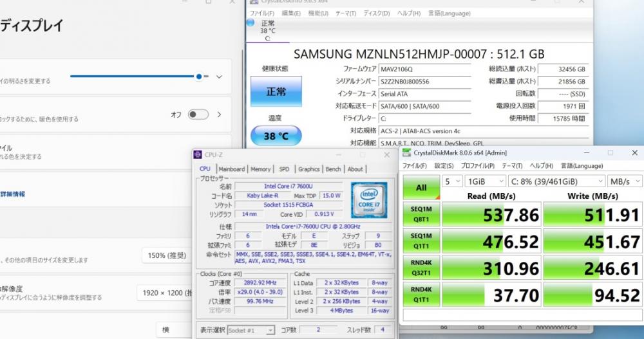Open テーマ(T) menu in CrystalDiskInfo

pyautogui.click(x=346, y=13)
